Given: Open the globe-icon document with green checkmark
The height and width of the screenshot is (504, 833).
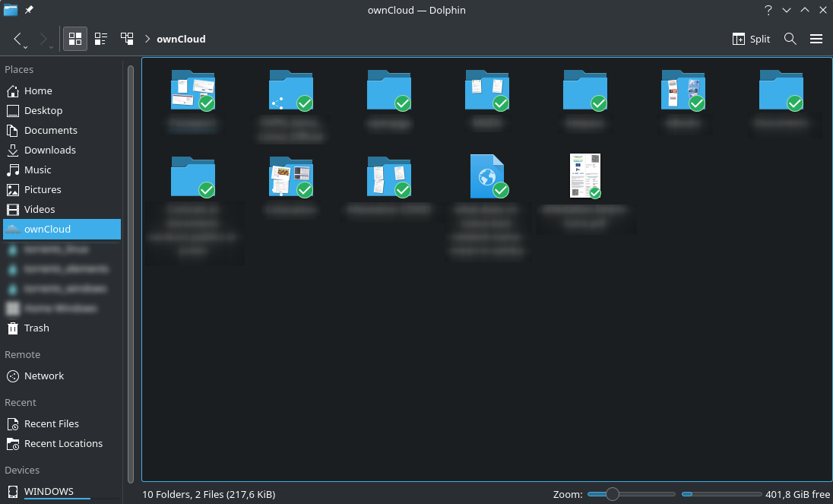Looking at the screenshot, I should pyautogui.click(x=486, y=176).
